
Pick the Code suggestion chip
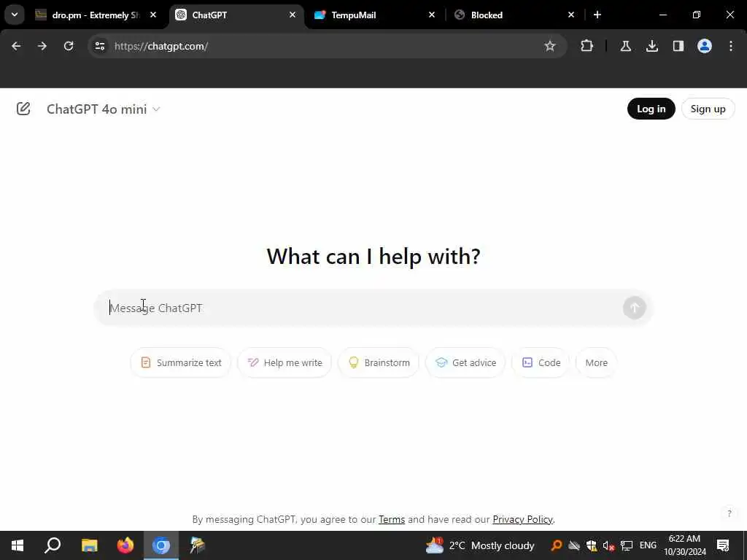pos(541,362)
